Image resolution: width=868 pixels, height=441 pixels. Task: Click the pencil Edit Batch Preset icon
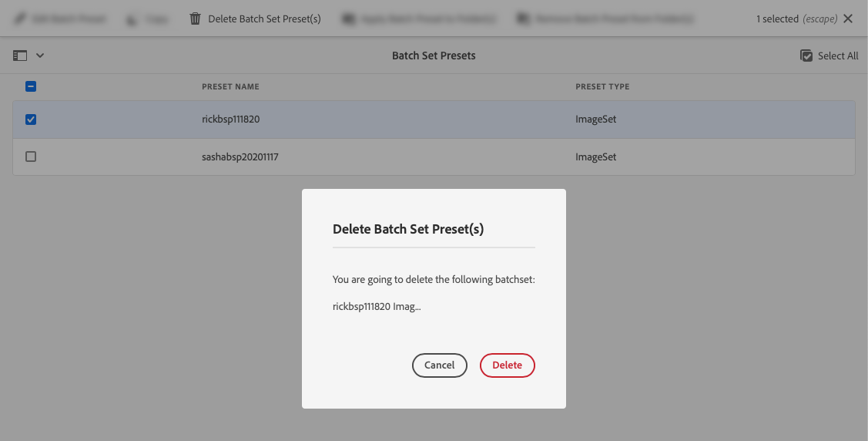(x=20, y=19)
